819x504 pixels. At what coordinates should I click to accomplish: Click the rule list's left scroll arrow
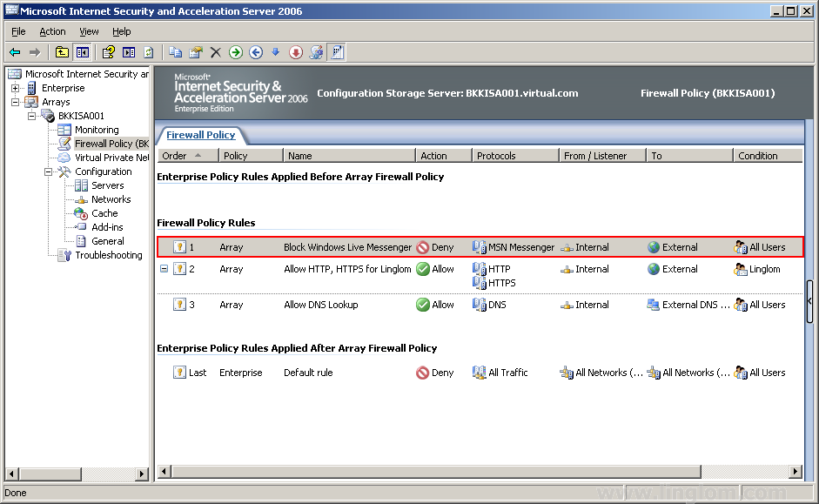tap(164, 472)
